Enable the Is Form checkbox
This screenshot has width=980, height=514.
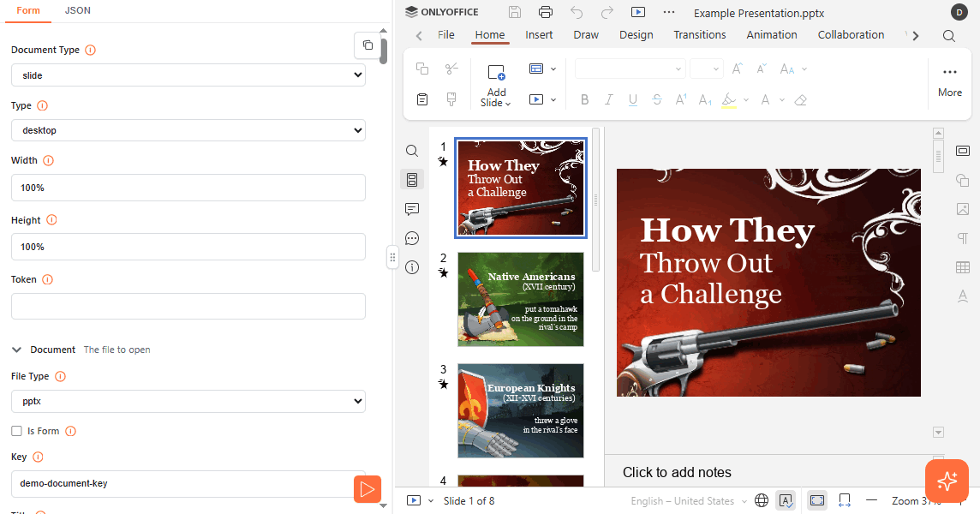[16, 431]
